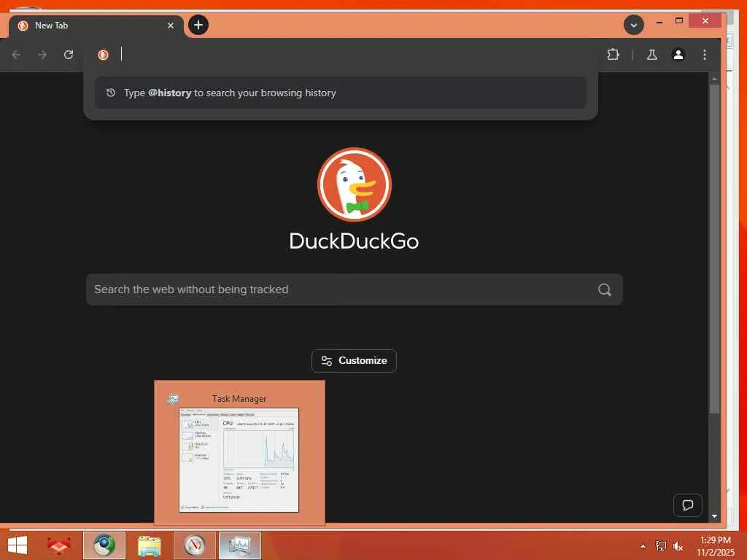
Task: Maximize the browser window
Action: coord(679,20)
